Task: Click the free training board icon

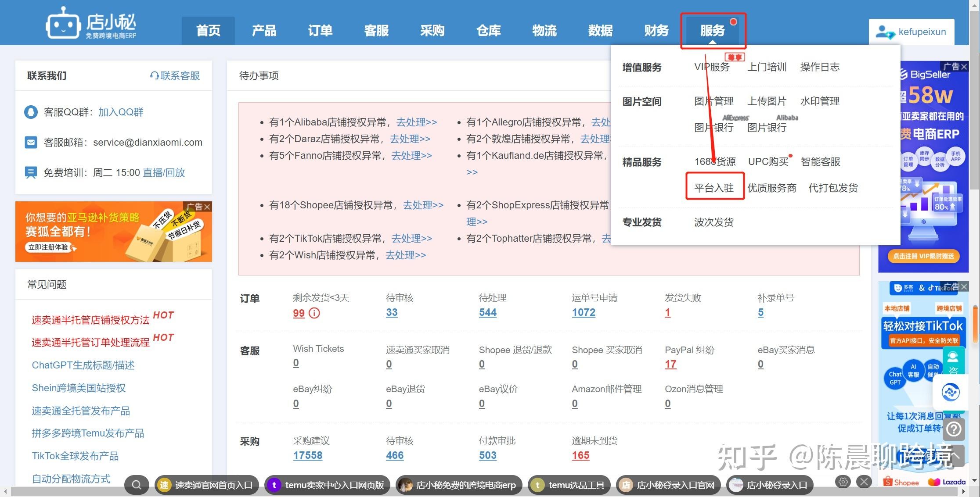Action: (x=31, y=172)
